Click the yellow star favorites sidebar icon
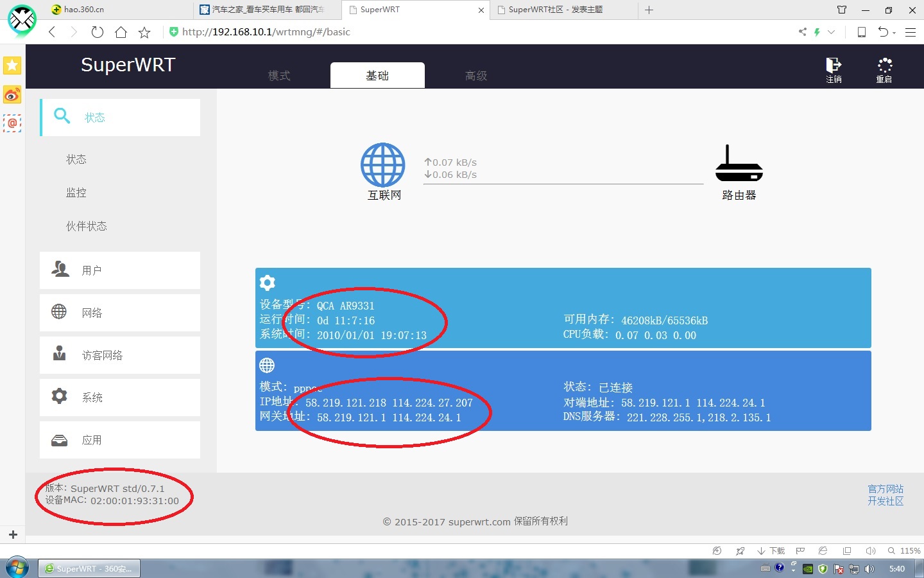 (12, 66)
